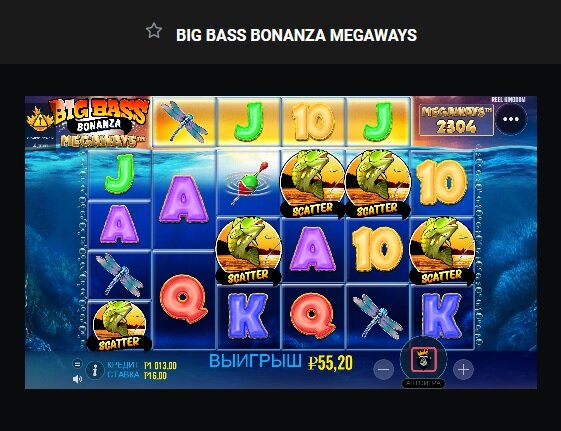This screenshot has width=561, height=431.
Task: Add game to favorites with star icon
Action: tap(154, 30)
